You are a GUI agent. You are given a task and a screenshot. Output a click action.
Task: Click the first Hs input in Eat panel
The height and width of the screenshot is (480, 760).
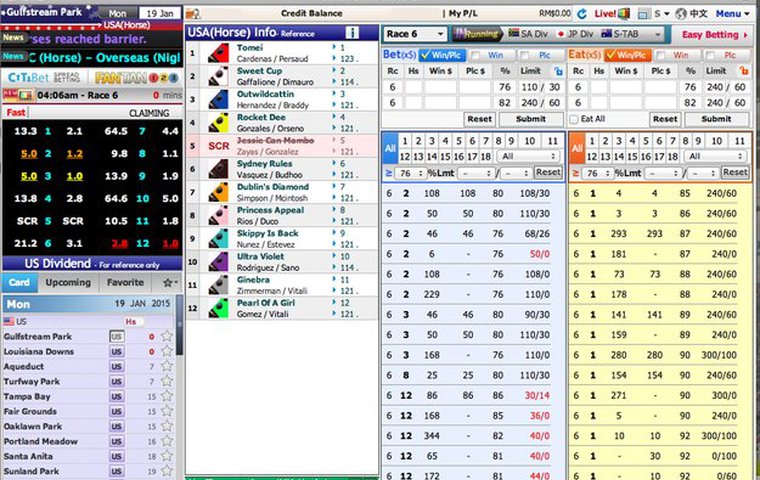[x=600, y=87]
